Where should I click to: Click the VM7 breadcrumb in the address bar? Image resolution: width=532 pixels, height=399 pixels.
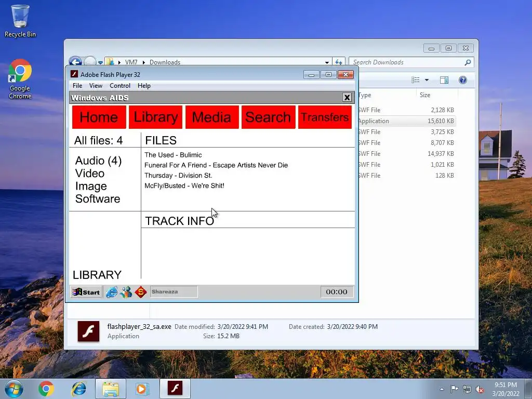(131, 62)
